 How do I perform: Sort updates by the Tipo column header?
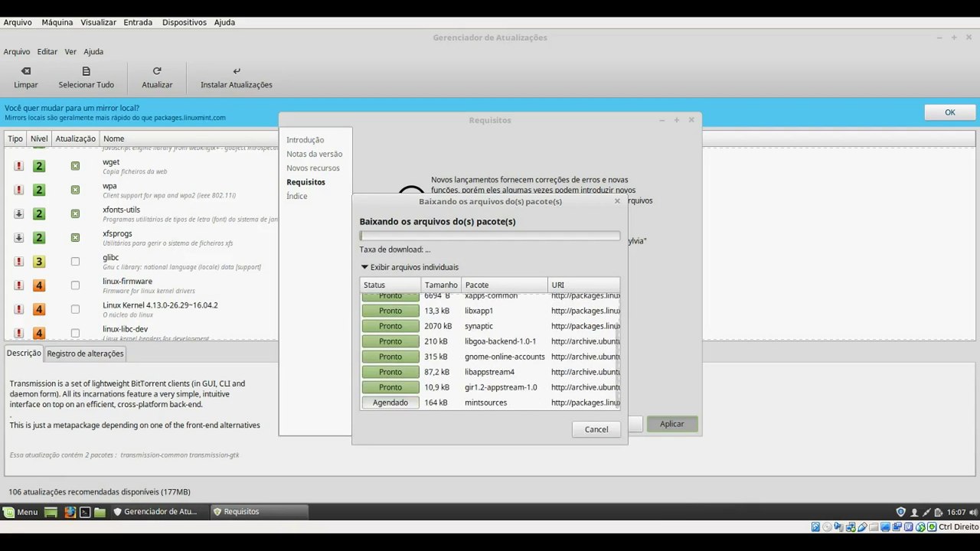click(15, 139)
